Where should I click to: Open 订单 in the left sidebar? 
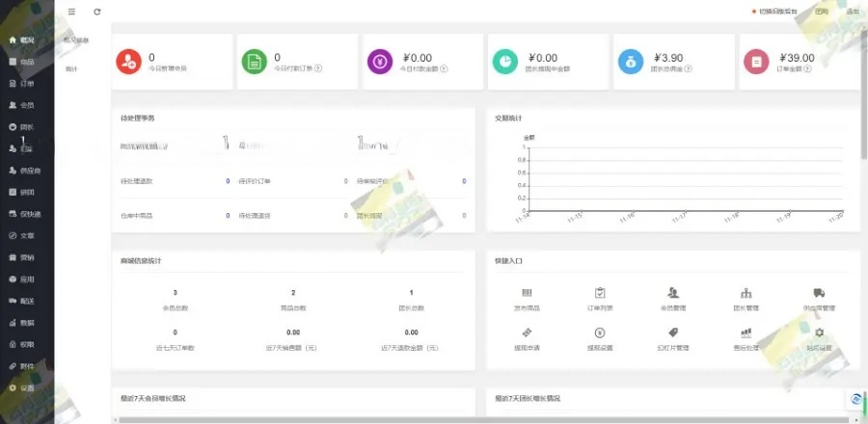(x=26, y=84)
